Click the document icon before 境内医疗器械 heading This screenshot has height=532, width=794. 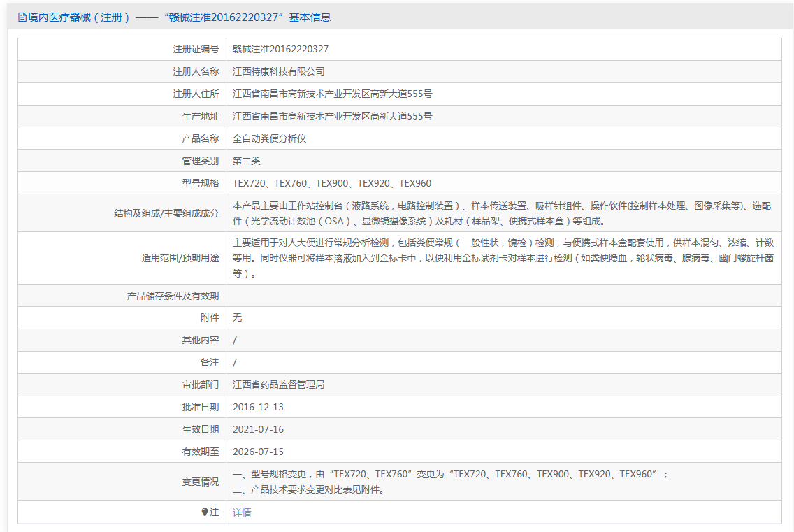pyautogui.click(x=22, y=17)
